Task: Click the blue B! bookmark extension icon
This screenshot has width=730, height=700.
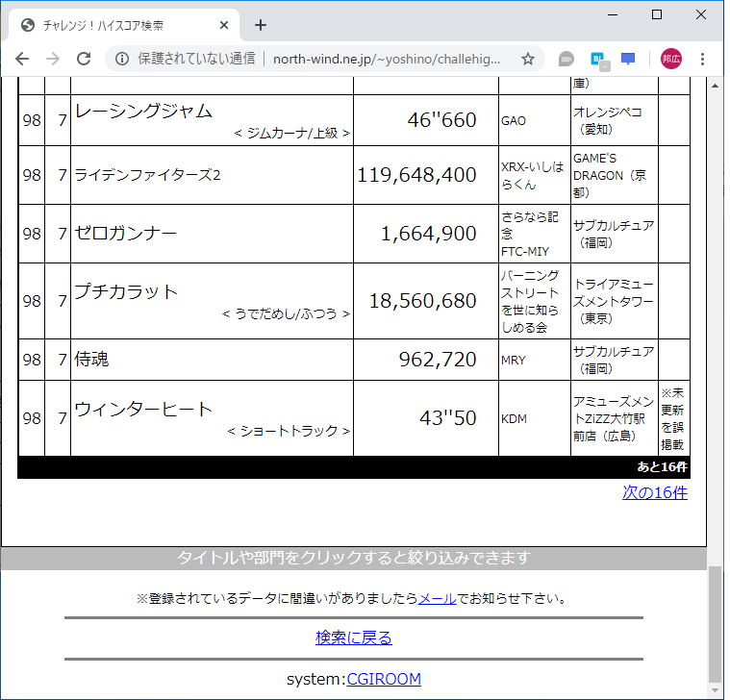Action: click(x=598, y=60)
